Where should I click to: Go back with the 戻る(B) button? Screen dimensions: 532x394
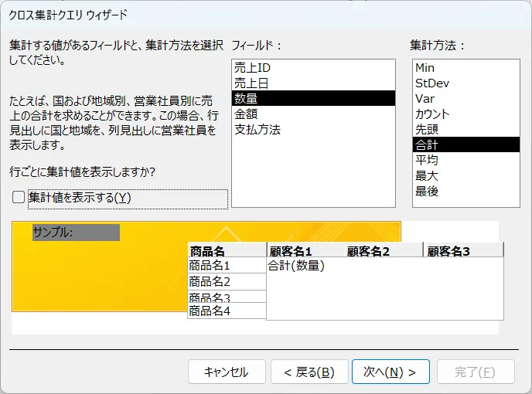tap(309, 372)
